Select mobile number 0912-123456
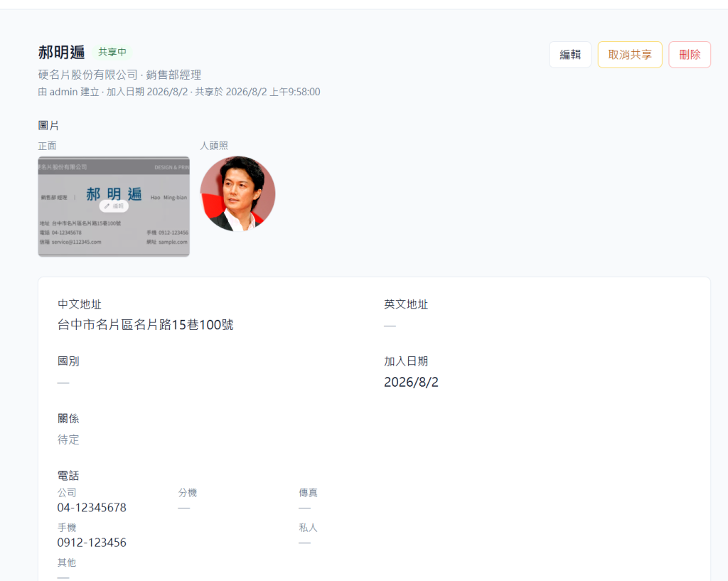728x581 pixels. 92,543
